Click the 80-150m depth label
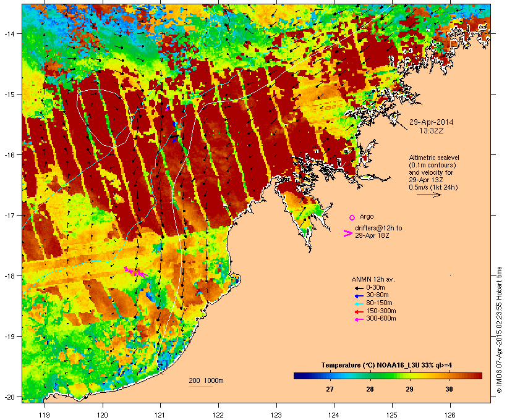The width and height of the screenshot is (507, 420). [x=379, y=303]
